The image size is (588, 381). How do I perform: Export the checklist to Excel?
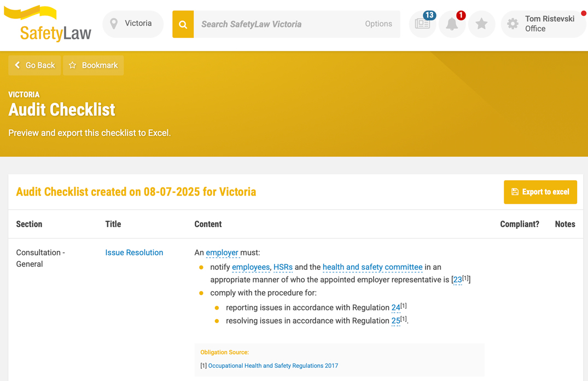540,192
